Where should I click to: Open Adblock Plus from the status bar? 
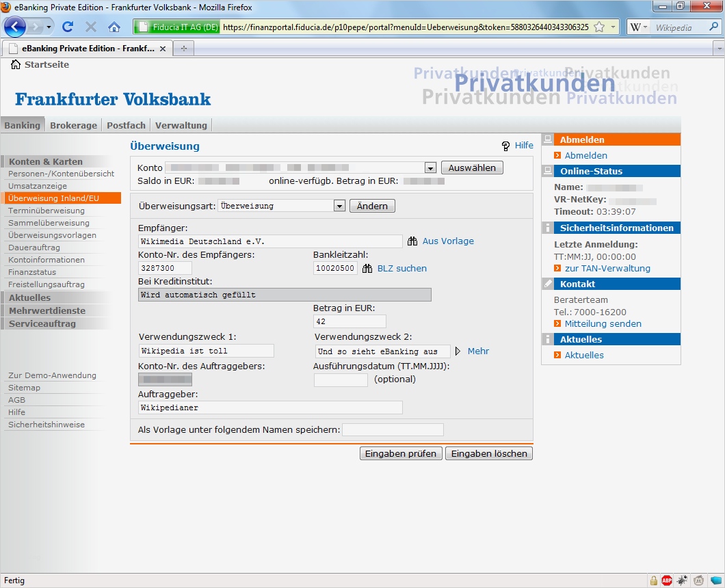tap(667, 580)
